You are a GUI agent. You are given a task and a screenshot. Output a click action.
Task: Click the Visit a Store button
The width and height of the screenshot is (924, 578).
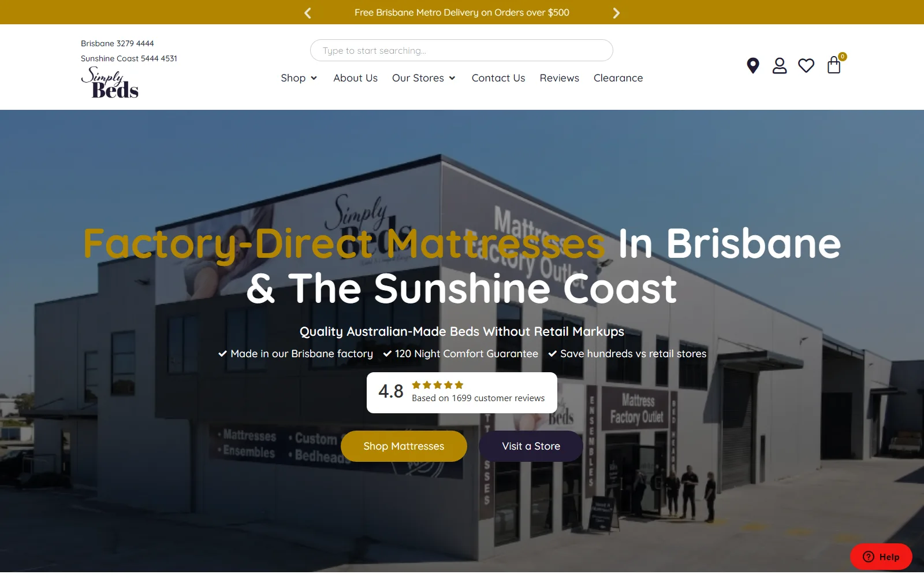531,446
